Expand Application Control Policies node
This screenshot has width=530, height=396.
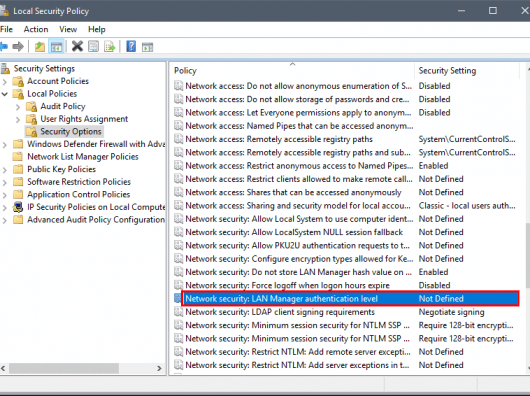tap(5, 195)
